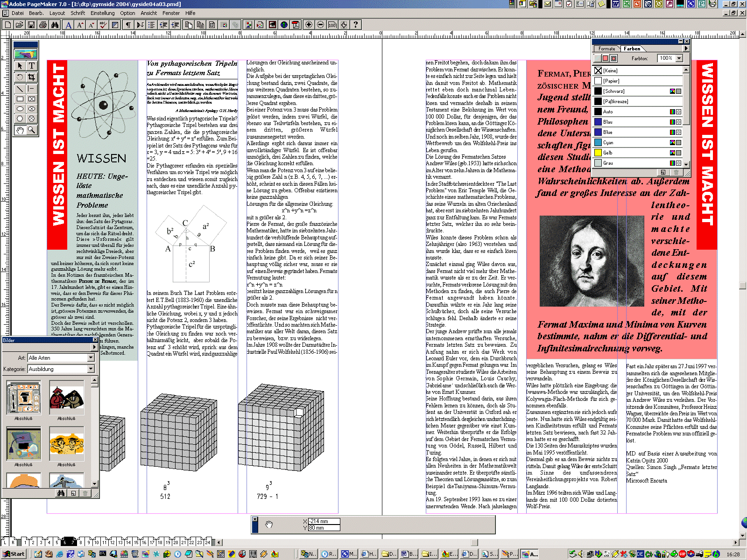Select the Crop tool in the toolbox

[31, 77]
